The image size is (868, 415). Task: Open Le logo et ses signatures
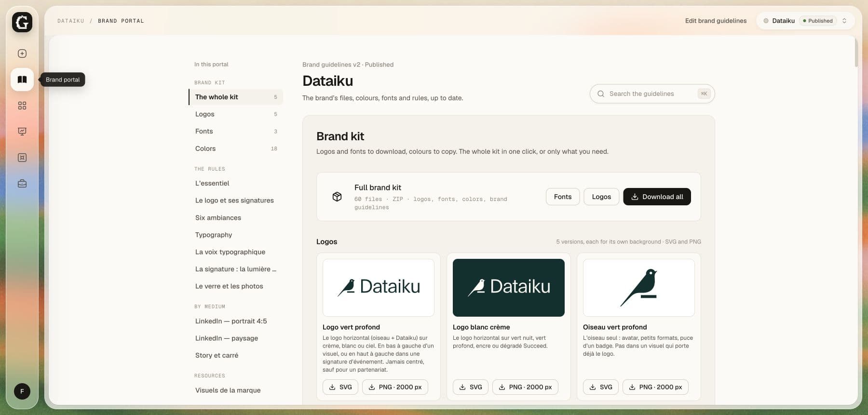[236, 201]
